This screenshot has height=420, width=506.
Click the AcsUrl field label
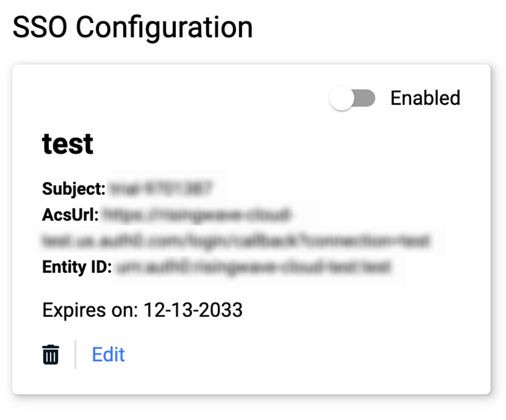pos(70,215)
